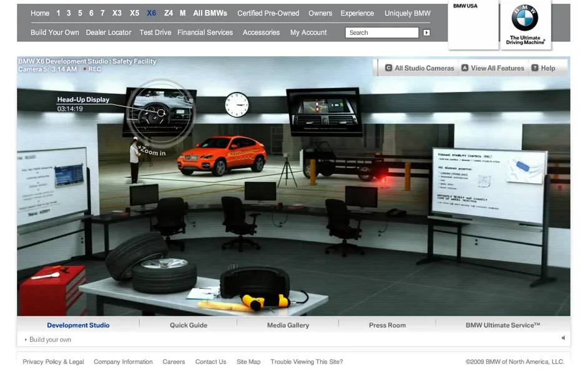Viewport: 588px width, 375px height.
Task: Open the X5 menu item
Action: (134, 13)
